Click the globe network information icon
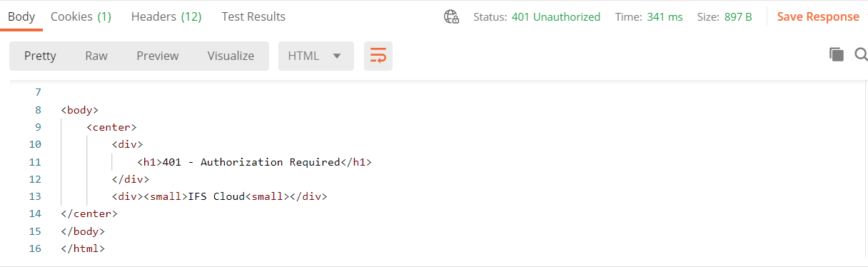Screen dimensions: 868x267 click(x=451, y=16)
